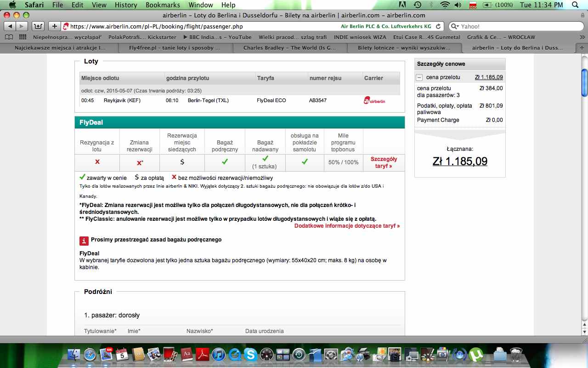This screenshot has height=368, width=588.
Task: Open the BBC India YouTube bookmark
Action: coord(217,37)
